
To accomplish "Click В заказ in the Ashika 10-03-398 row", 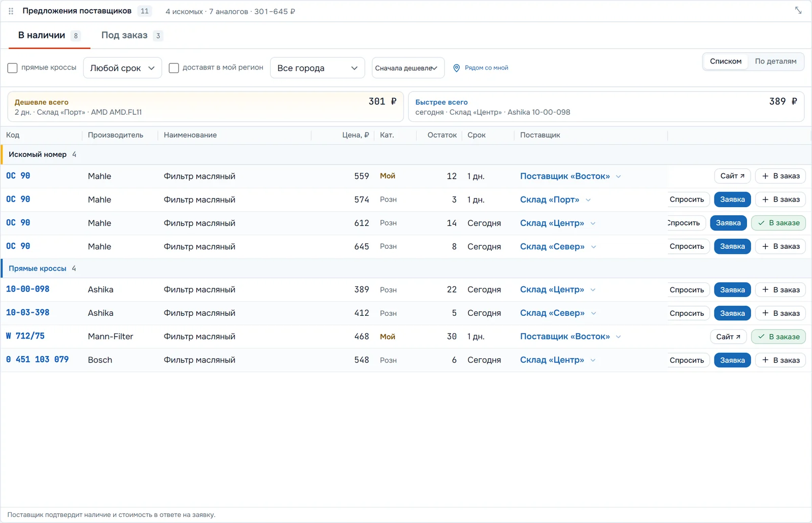I will pos(781,313).
